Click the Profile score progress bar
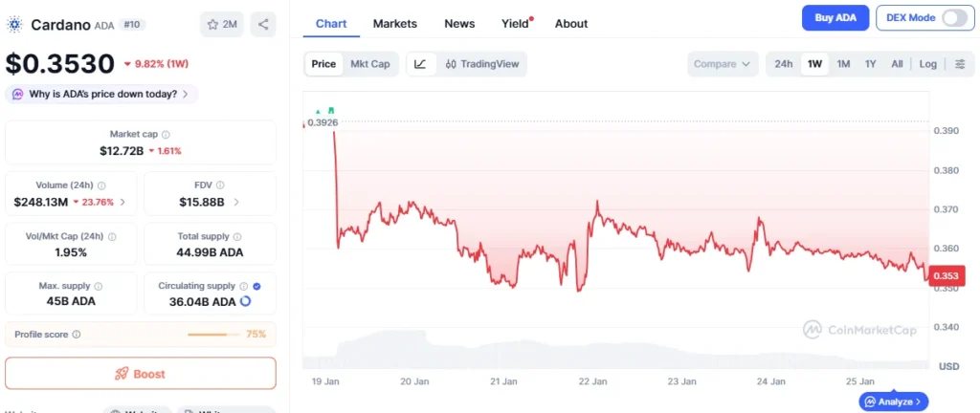This screenshot has height=413, width=980. pos(214,335)
